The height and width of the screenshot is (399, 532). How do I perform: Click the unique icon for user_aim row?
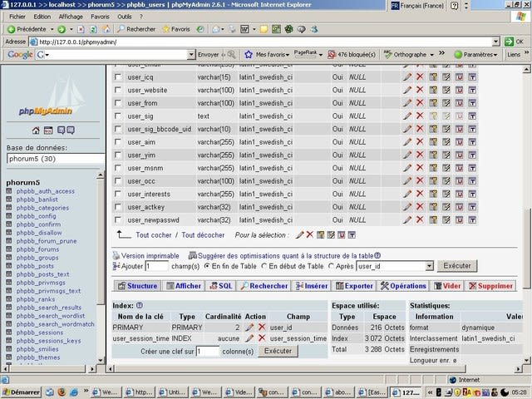tap(459, 142)
